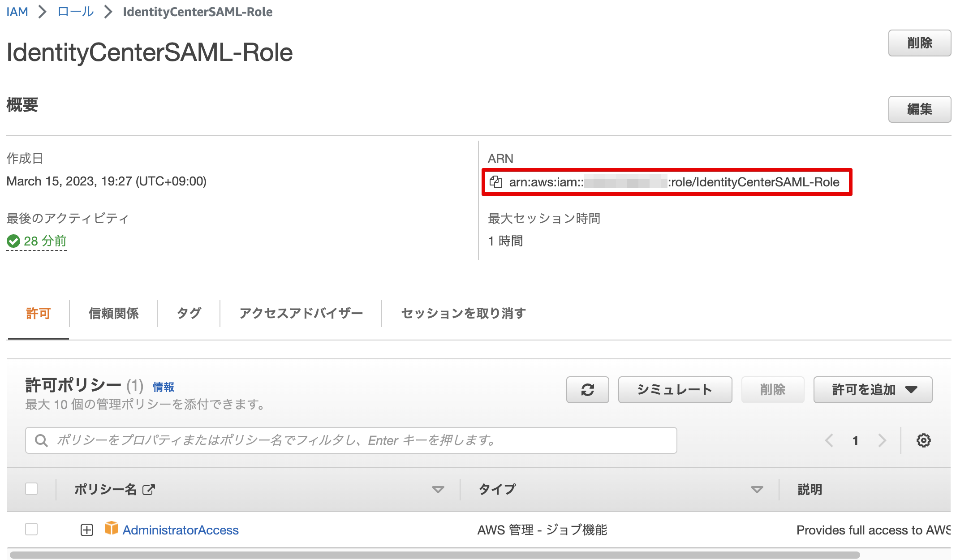Open the アクセスアドバイザー tab
Screen dimensions: 956x560
click(x=301, y=313)
